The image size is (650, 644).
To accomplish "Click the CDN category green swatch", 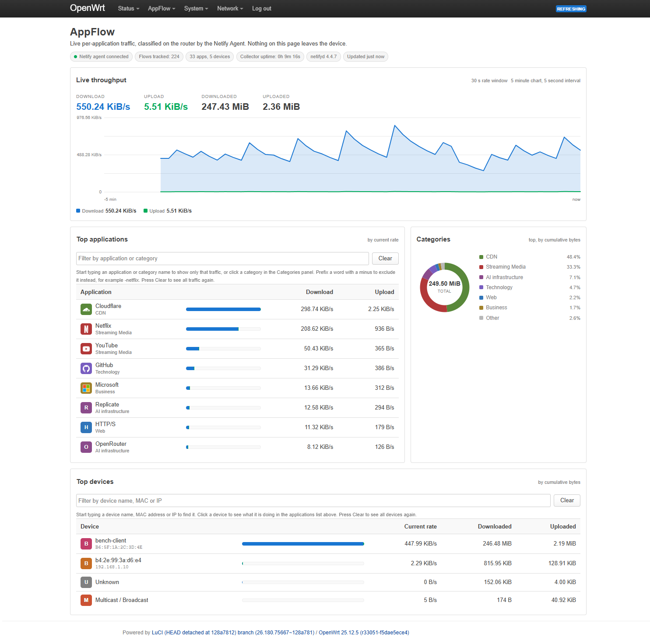I will [481, 257].
